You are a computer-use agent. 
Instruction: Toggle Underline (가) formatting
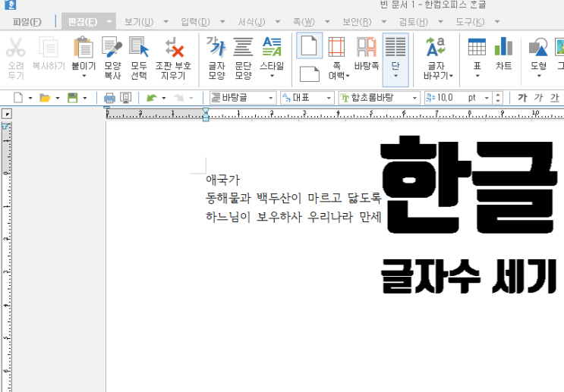pyautogui.click(x=555, y=98)
